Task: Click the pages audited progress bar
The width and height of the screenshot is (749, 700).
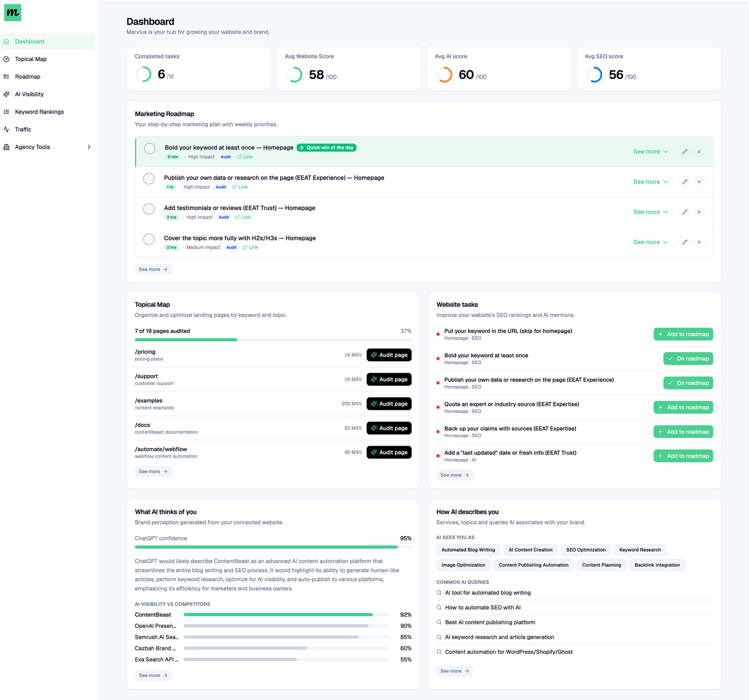Action: (x=273, y=340)
